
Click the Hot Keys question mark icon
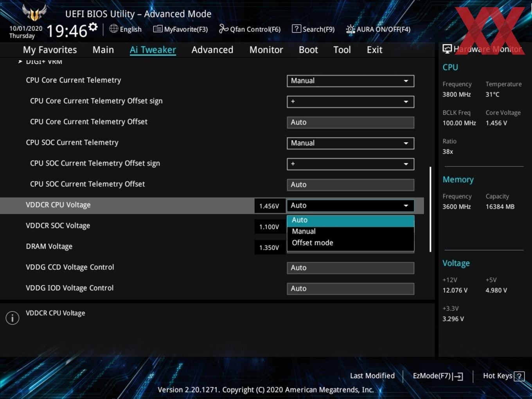pyautogui.click(x=519, y=376)
